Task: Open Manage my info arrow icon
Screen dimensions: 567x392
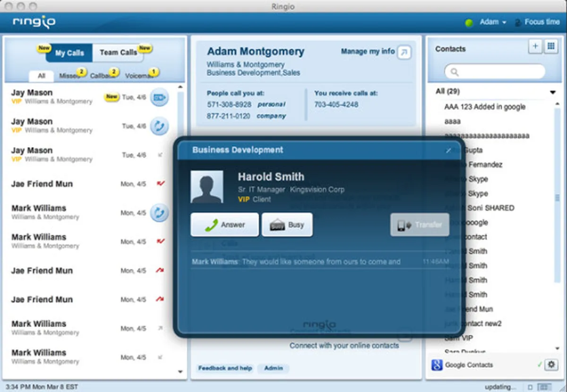Action: click(404, 52)
